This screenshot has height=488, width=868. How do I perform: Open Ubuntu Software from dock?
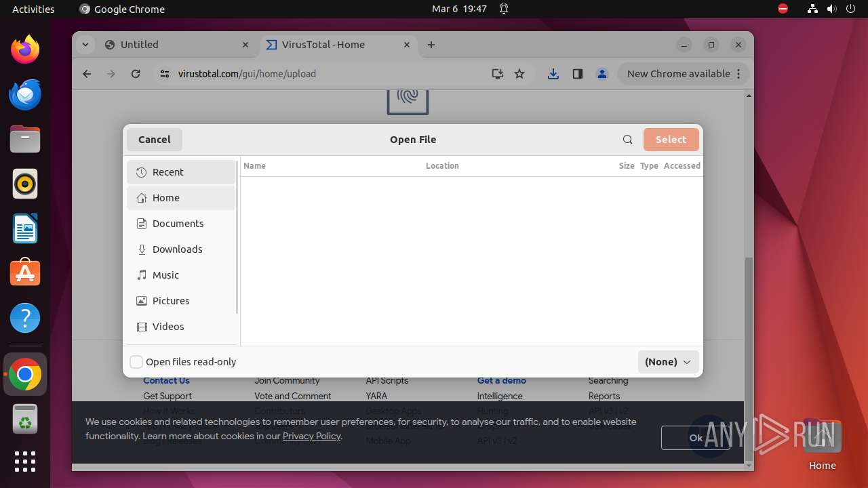click(25, 273)
